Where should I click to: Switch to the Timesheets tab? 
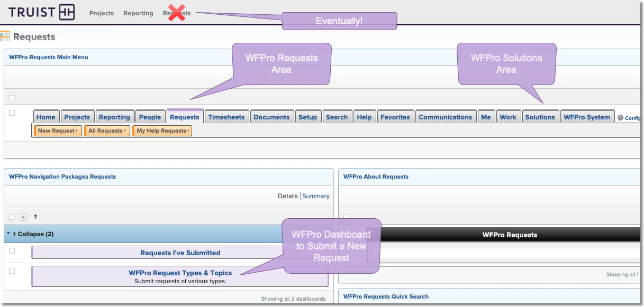tap(226, 117)
